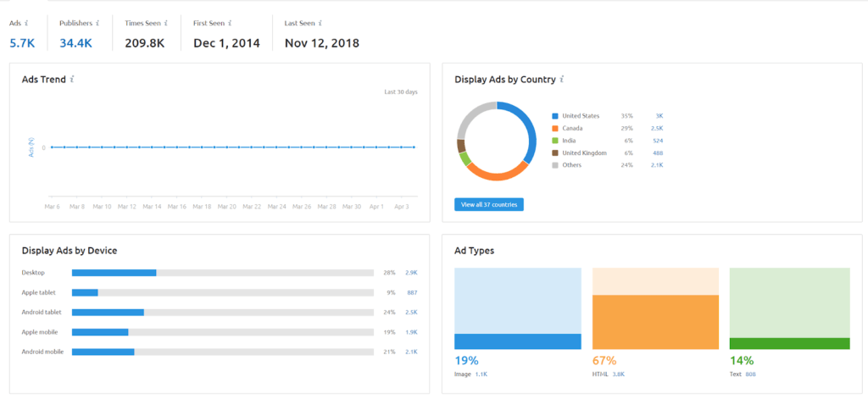868x399 pixels.
Task: Select the HTML ad type orange block
Action: [x=655, y=322]
